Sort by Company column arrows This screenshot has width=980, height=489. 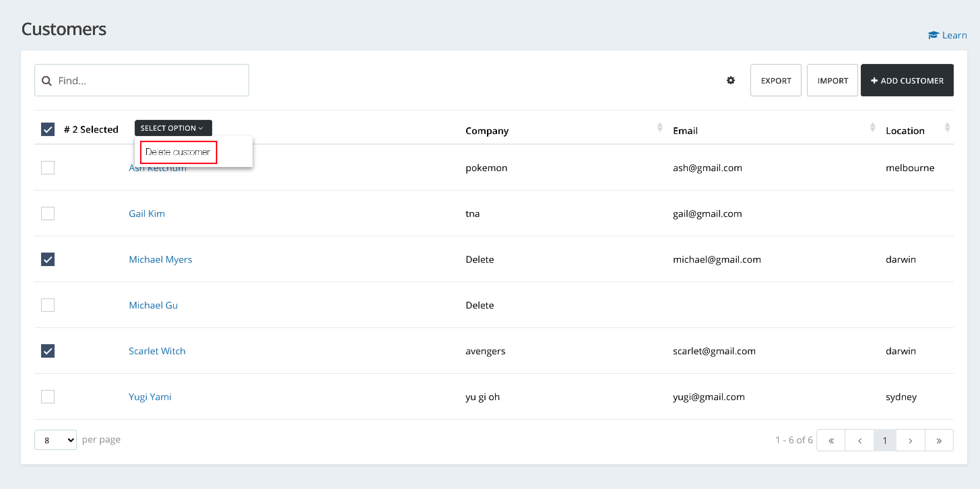pyautogui.click(x=660, y=128)
